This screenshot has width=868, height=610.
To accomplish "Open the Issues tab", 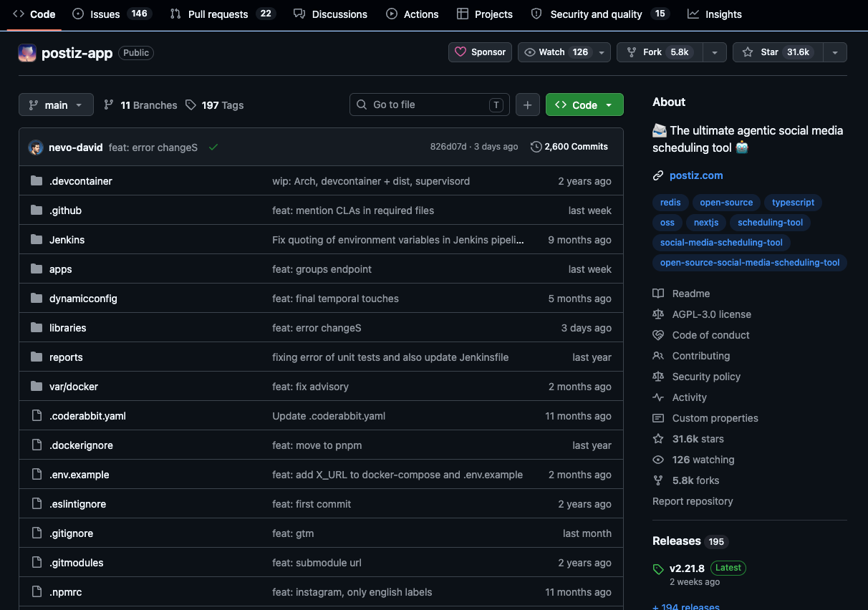I will [x=111, y=14].
